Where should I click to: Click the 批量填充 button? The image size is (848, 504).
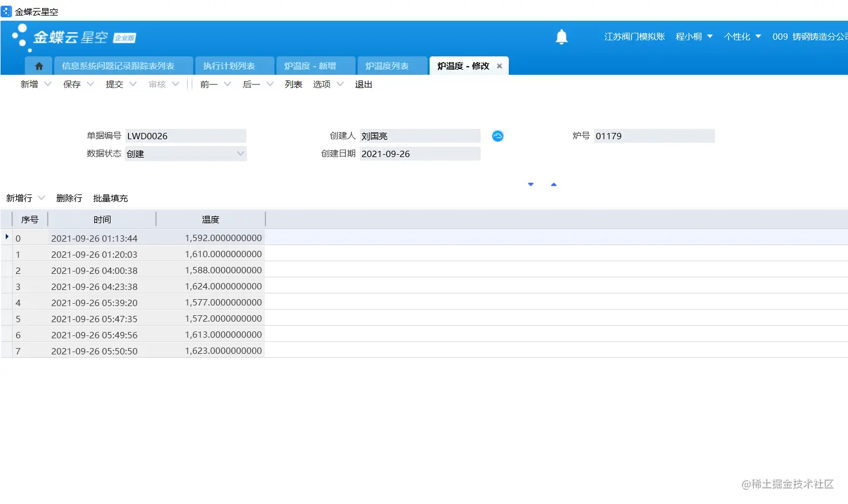coord(110,198)
